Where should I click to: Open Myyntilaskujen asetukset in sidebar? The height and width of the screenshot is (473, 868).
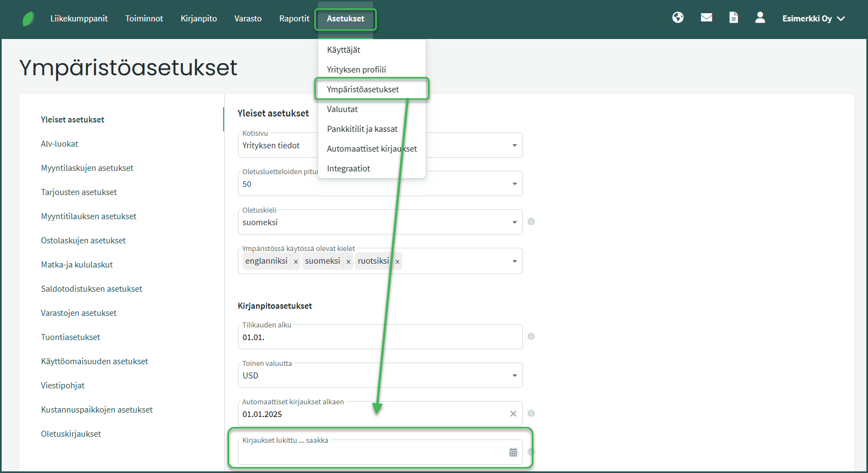[87, 168]
